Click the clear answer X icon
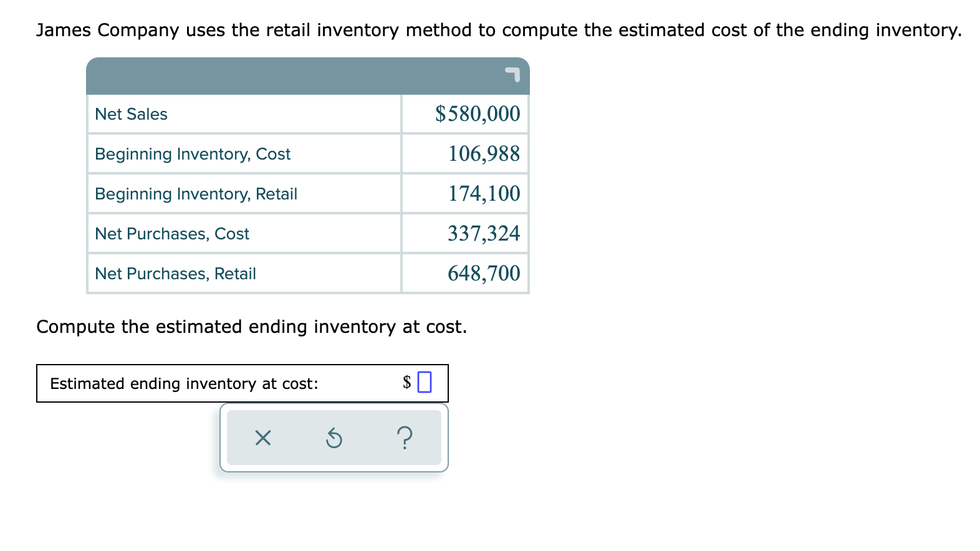 point(263,438)
